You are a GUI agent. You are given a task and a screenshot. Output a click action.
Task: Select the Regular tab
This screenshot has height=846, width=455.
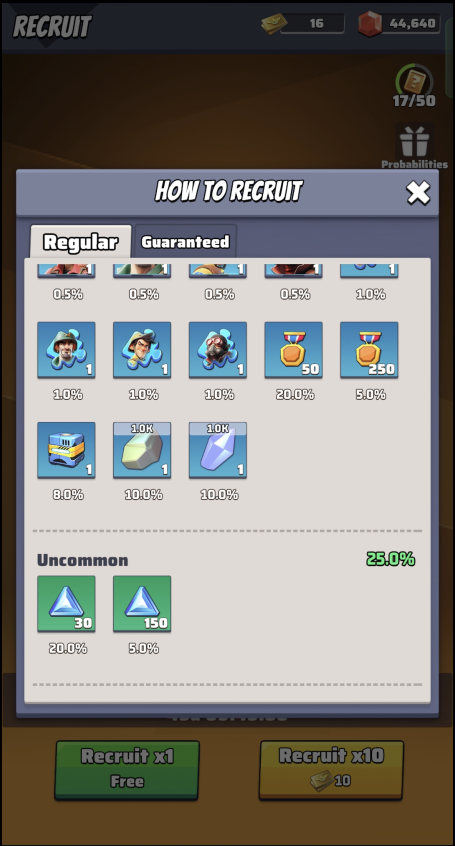click(80, 241)
